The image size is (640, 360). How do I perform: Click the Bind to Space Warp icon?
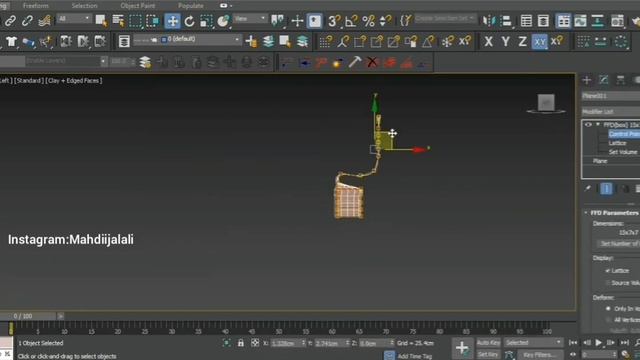click(x=45, y=20)
